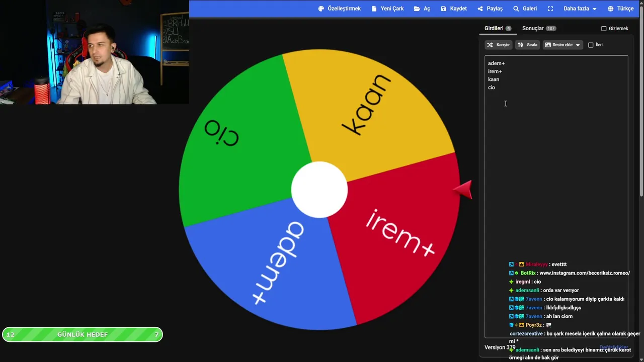
Task: Toggle the Gizlemek checkbox
Action: 604,29
